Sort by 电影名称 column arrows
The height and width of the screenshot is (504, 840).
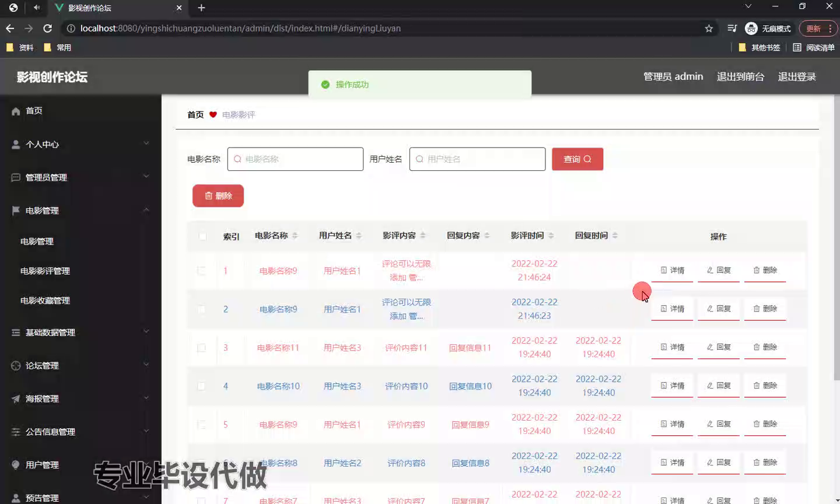pos(295,236)
